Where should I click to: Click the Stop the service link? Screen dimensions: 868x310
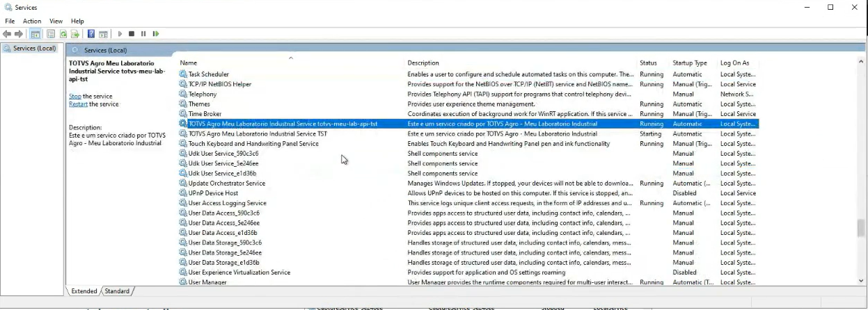point(75,97)
